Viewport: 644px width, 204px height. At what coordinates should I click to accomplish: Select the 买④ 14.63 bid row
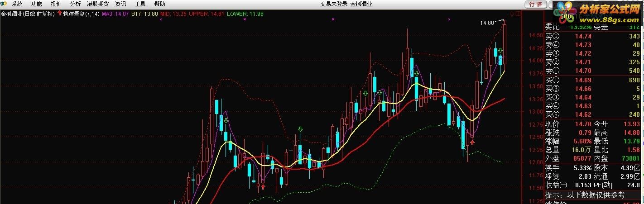(593, 106)
